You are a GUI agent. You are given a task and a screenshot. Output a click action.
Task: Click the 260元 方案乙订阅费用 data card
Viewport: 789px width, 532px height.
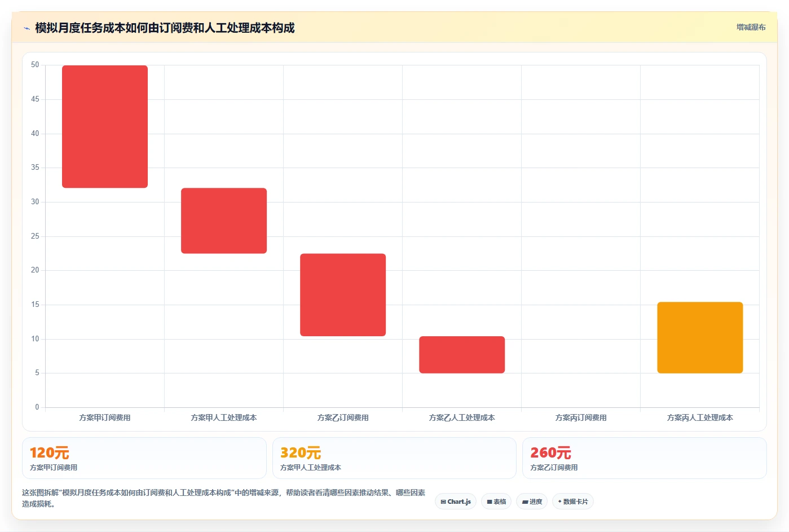[x=645, y=458]
